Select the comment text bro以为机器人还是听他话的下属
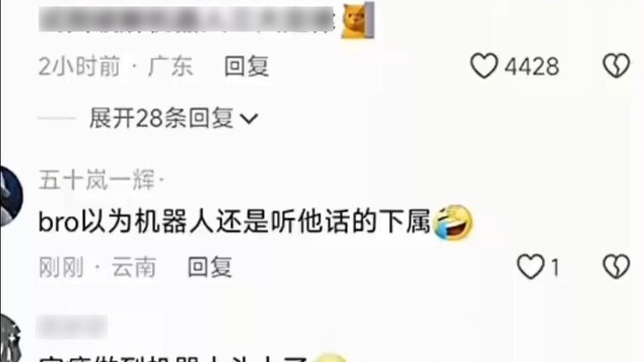The width and height of the screenshot is (644, 362). coord(234,222)
